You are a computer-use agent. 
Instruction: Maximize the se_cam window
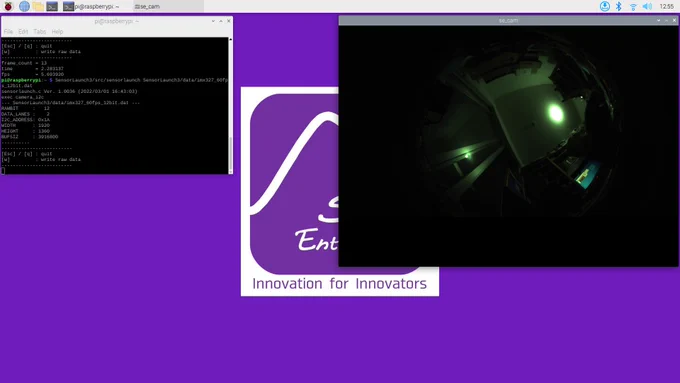(x=666, y=20)
